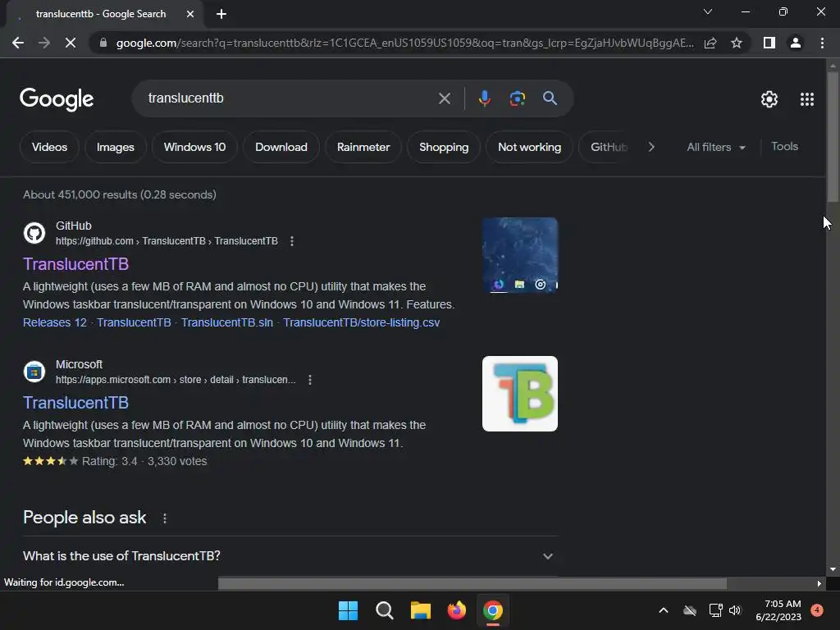Open Google apps grid
The image size is (840, 630).
pos(807,99)
